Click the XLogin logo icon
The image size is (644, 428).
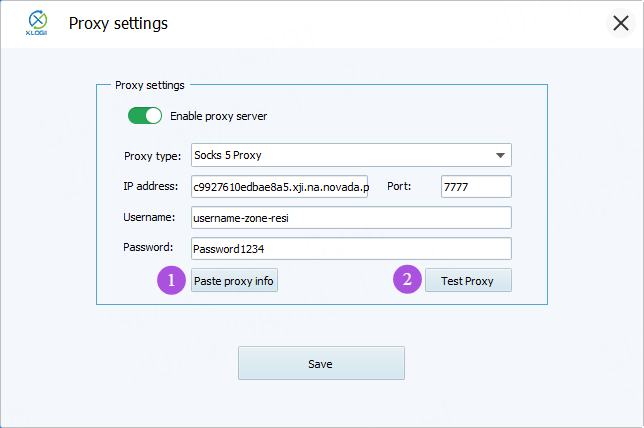36,23
